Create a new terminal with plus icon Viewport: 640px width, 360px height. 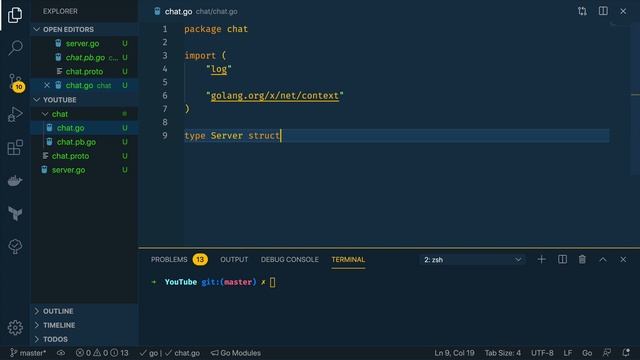point(542,260)
